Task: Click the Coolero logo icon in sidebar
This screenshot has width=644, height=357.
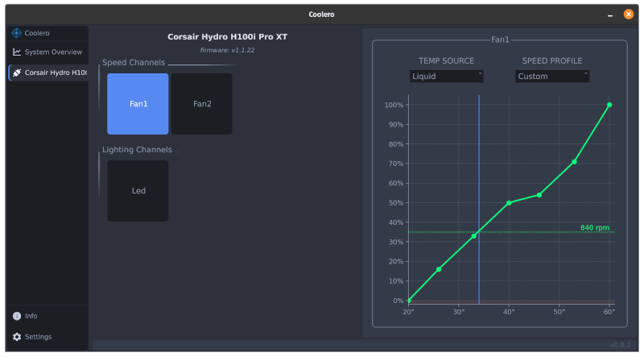Action: (x=16, y=33)
